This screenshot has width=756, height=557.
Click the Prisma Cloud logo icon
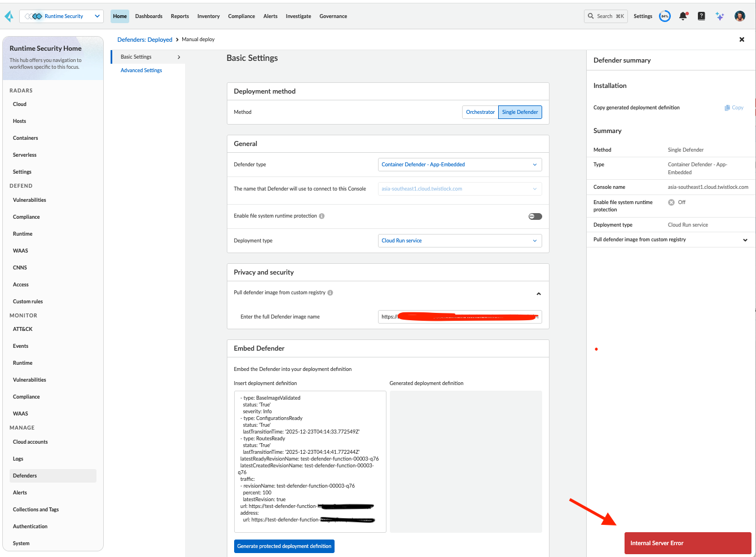pyautogui.click(x=9, y=17)
